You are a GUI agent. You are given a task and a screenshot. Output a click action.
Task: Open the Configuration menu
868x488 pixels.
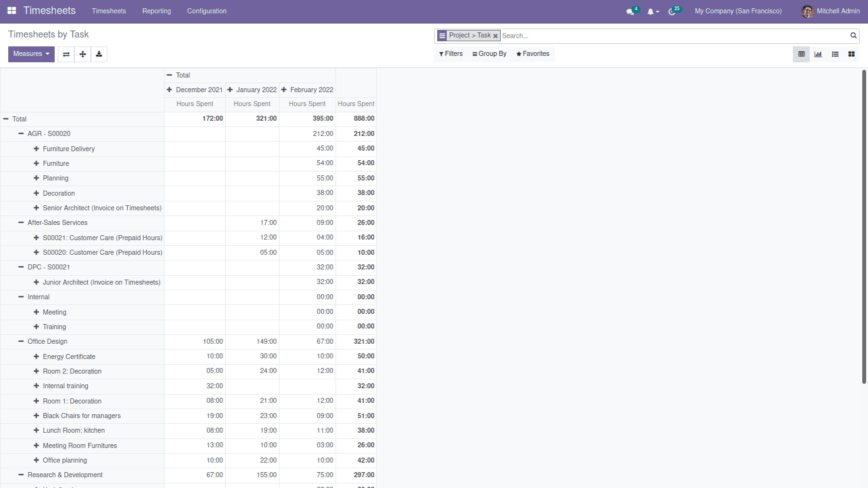point(207,11)
